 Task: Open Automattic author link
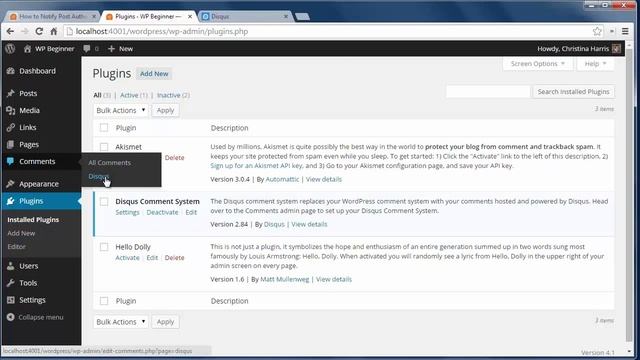(282, 179)
